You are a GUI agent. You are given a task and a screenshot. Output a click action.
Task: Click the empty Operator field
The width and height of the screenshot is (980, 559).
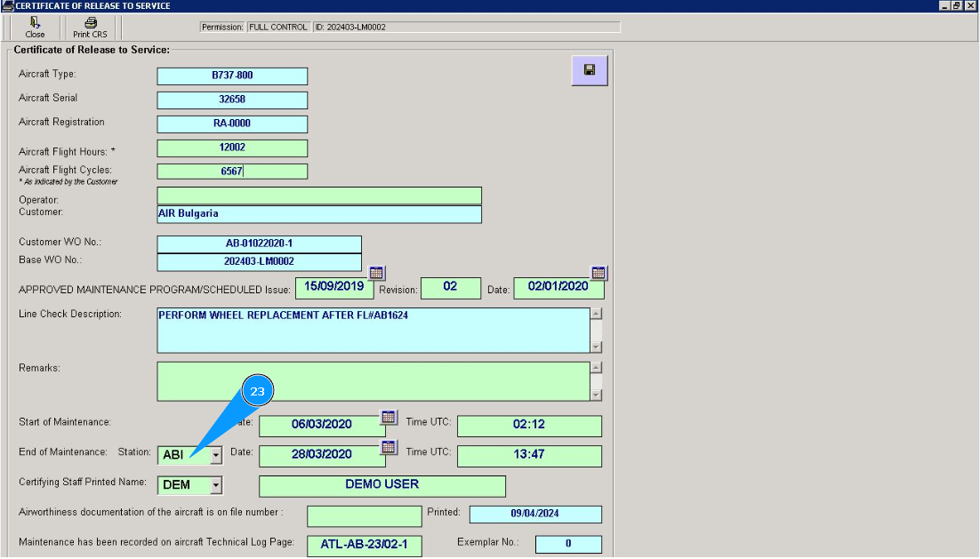(319, 196)
